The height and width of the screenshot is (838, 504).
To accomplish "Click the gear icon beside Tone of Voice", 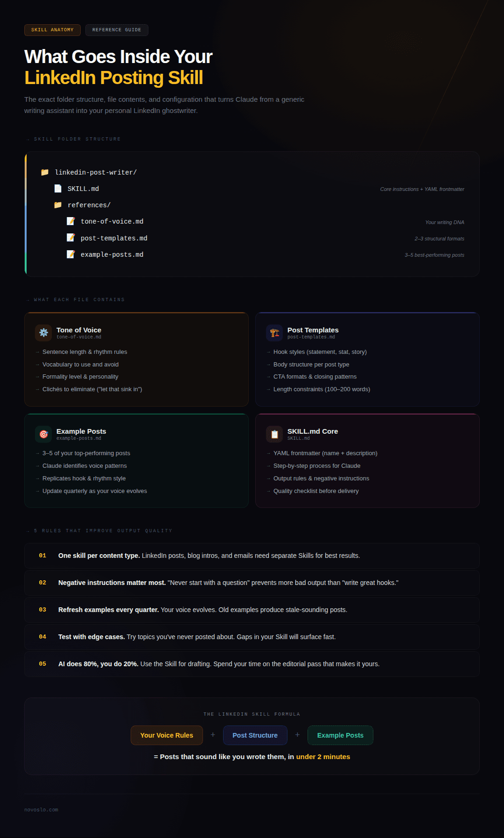I will tap(43, 333).
